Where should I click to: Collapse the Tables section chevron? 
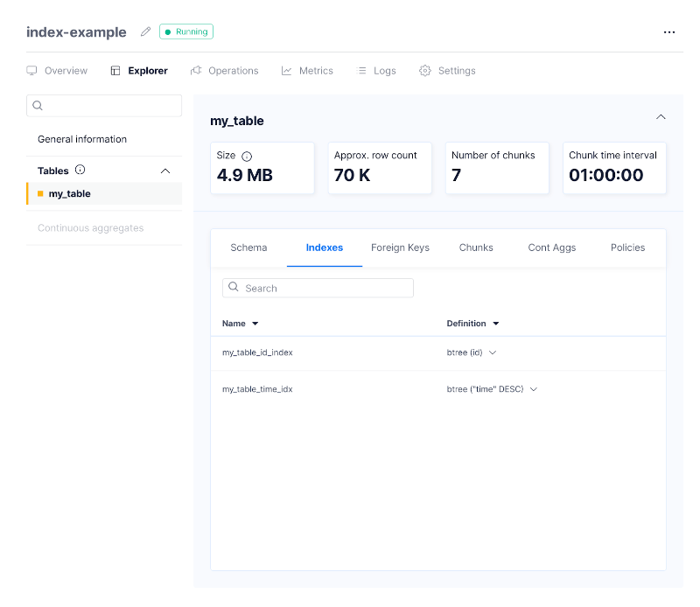click(x=165, y=171)
